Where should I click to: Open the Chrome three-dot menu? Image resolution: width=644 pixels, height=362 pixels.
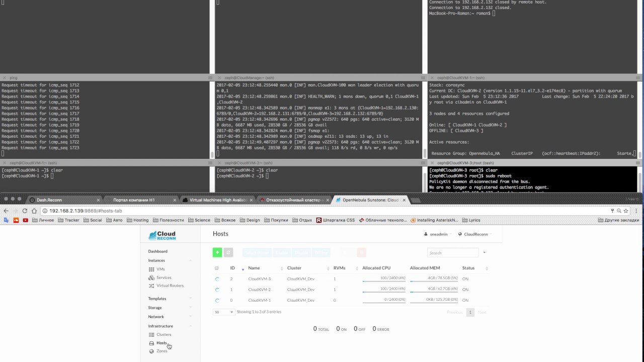coord(636,211)
